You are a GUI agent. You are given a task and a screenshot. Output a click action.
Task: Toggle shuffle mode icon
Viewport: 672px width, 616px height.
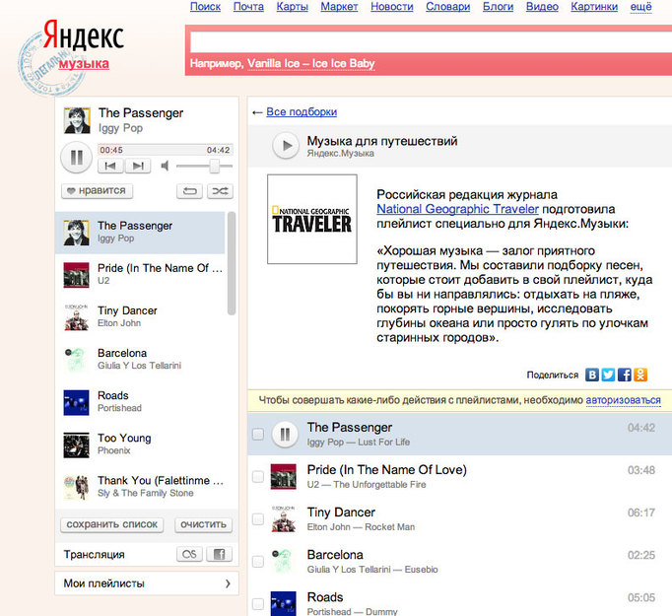point(220,191)
